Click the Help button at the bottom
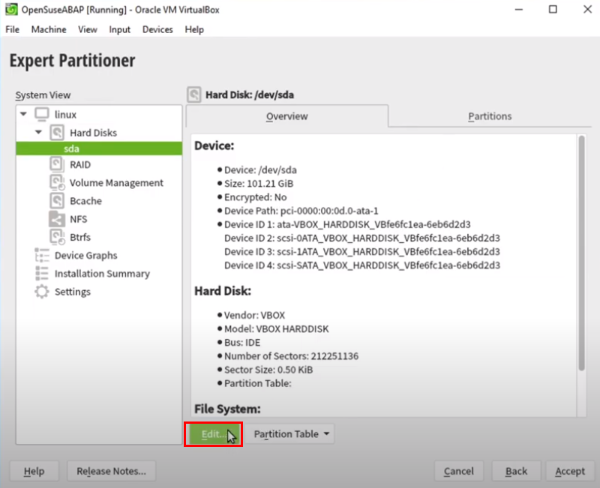 (34, 471)
